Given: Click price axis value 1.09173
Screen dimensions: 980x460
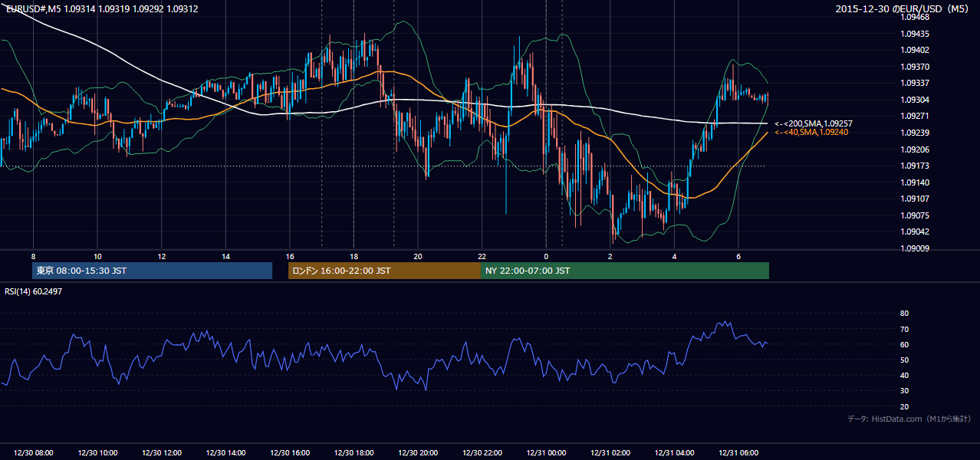Looking at the screenshot, I should 913,166.
